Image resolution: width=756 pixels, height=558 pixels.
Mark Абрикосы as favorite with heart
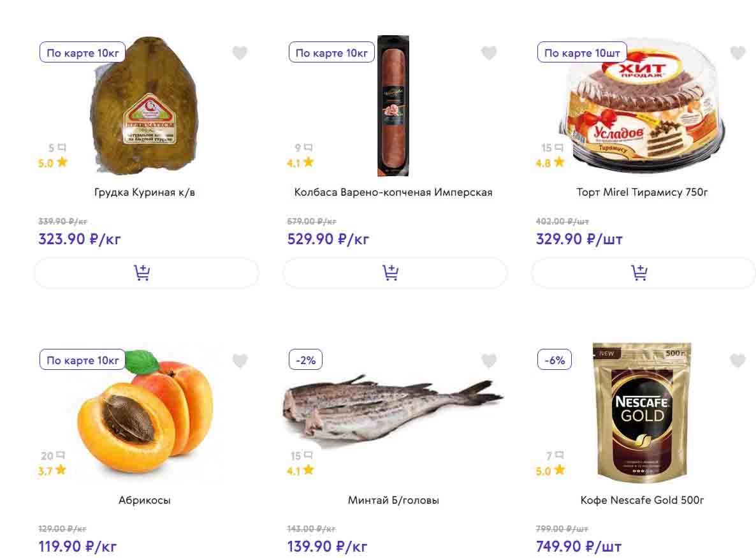240,361
